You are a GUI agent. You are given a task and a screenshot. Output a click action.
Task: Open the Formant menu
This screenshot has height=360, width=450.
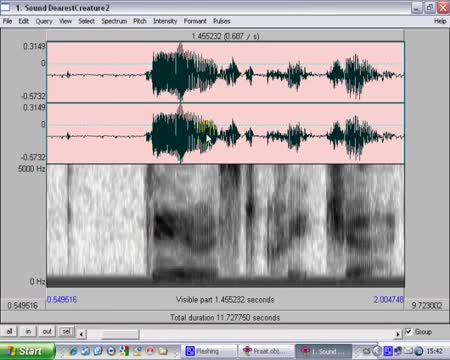click(195, 21)
